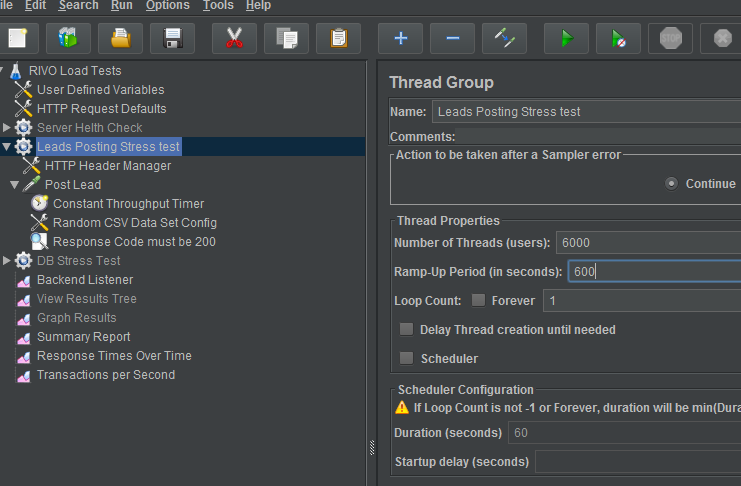Click the Summary Report listener icon
Screen dimensions: 741x486
pyautogui.click(x=24, y=338)
